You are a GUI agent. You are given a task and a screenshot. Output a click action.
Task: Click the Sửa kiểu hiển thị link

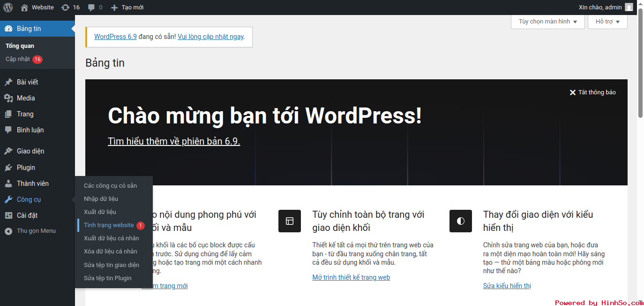tap(507, 286)
